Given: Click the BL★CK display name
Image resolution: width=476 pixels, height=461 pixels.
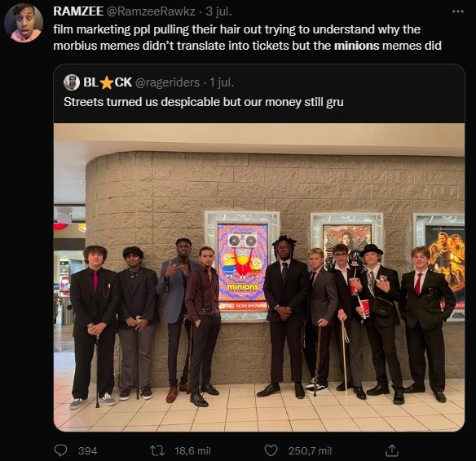Looking at the screenshot, I should click(x=108, y=82).
